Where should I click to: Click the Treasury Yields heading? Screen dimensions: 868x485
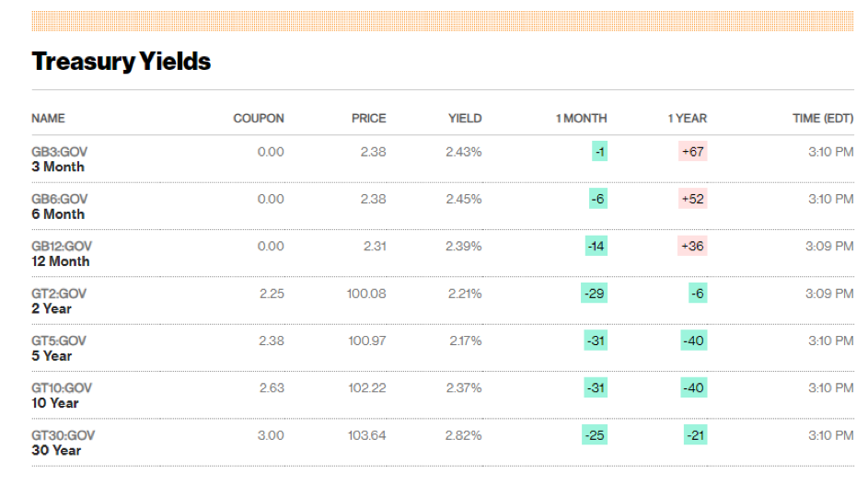(x=121, y=62)
